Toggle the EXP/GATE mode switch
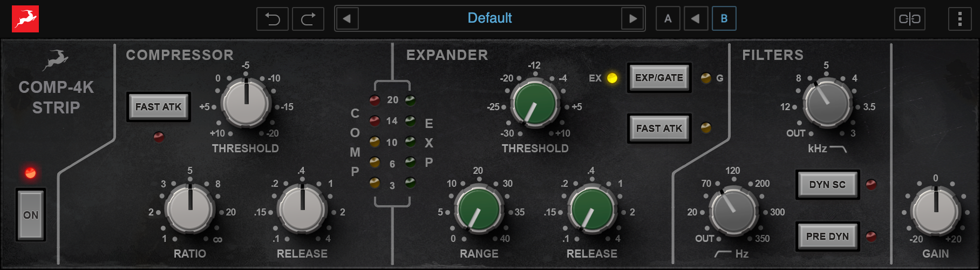980x270 pixels. [659, 78]
